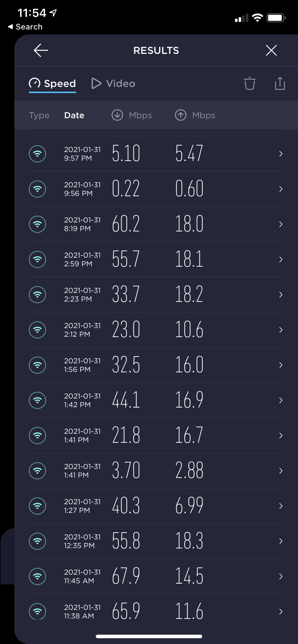Delete results using the trash icon
The height and width of the screenshot is (644, 298).
pyautogui.click(x=249, y=83)
